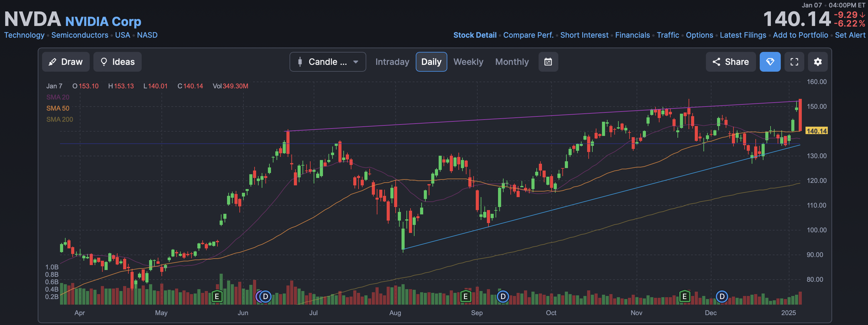Click the blue diamond premium icon

(x=770, y=62)
